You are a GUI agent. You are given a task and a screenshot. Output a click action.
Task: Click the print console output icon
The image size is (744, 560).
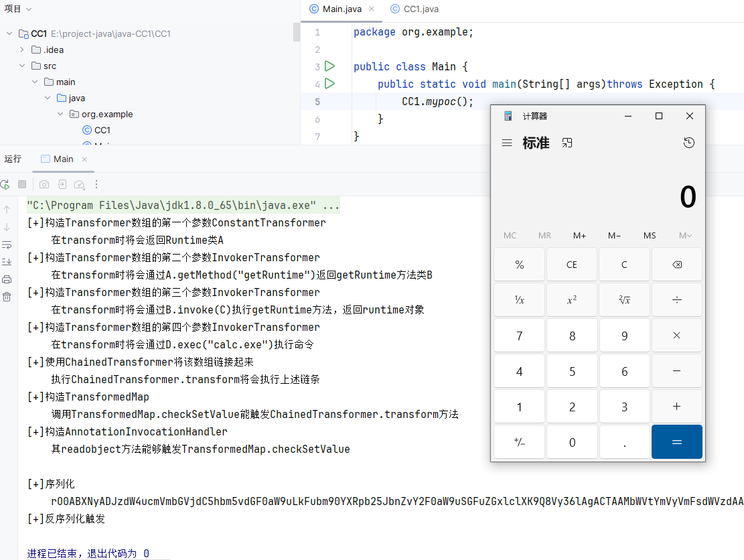click(x=7, y=279)
